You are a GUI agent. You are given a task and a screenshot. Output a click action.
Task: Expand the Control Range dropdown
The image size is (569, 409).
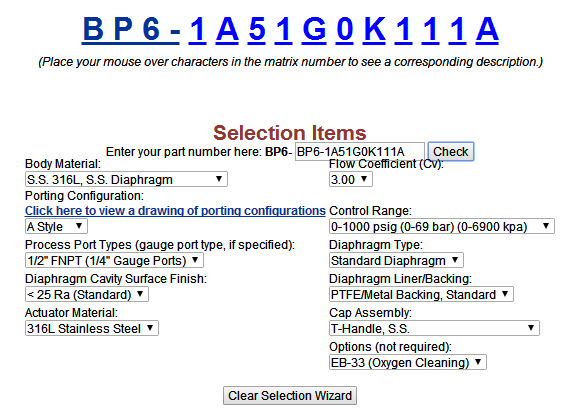[442, 226]
